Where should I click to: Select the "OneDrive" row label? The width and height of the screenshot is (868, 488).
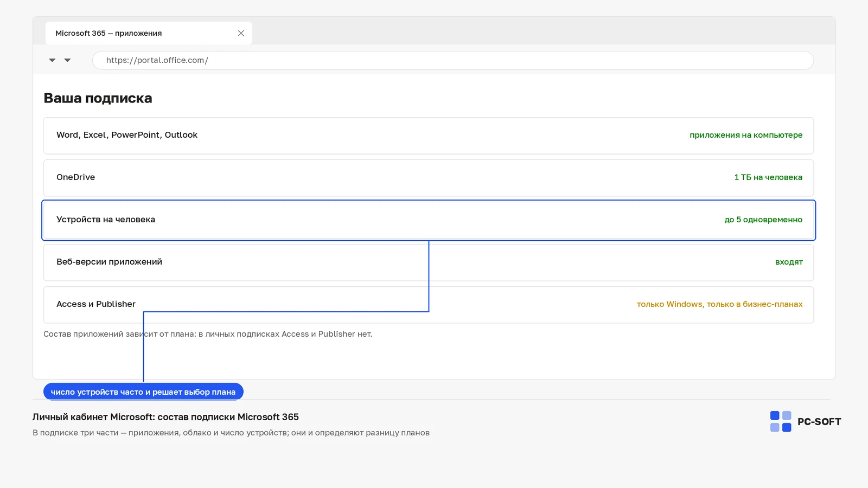[75, 177]
